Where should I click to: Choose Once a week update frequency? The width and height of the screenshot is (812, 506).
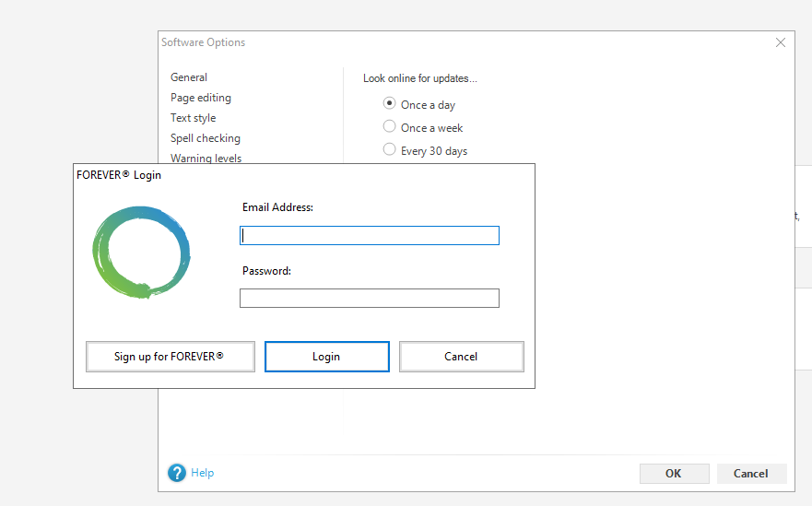pyautogui.click(x=390, y=127)
